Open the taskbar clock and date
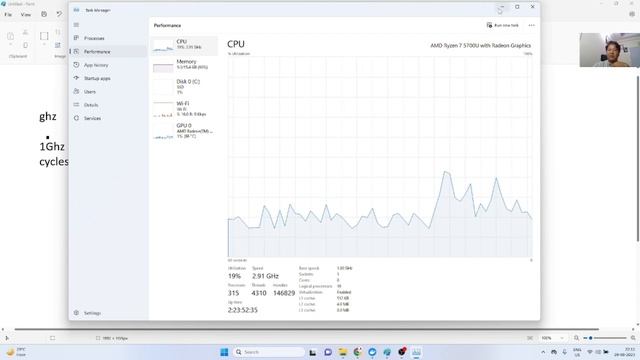640x360 pixels. click(625, 352)
